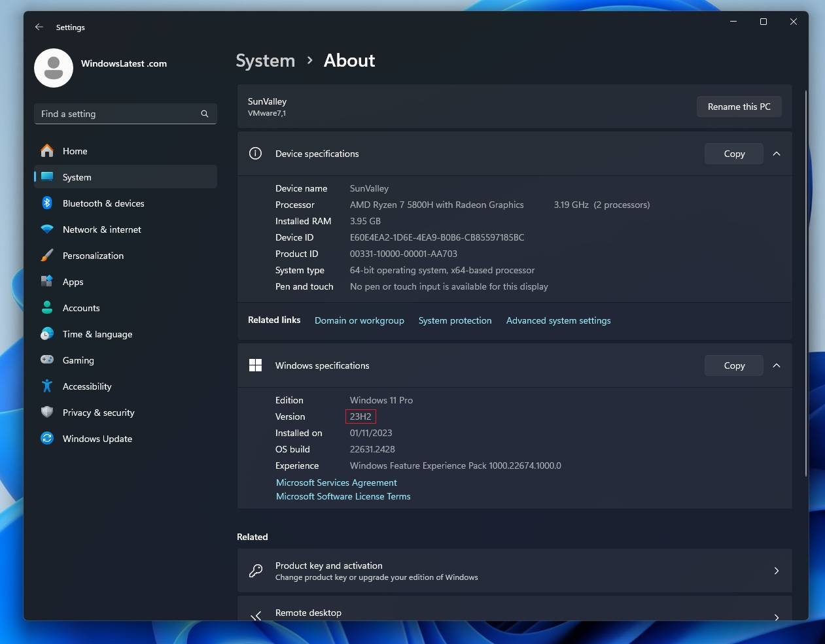Click the Rename this PC button

[x=739, y=107]
